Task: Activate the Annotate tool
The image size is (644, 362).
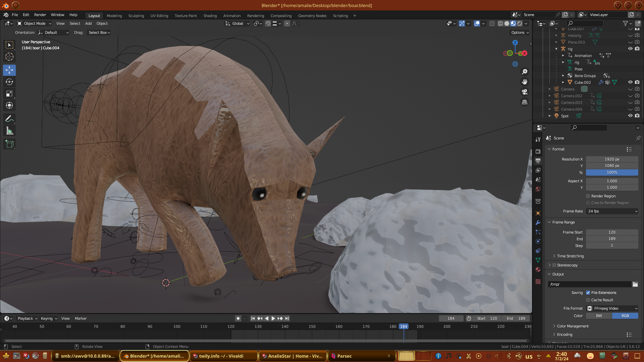Action: coord(9,119)
